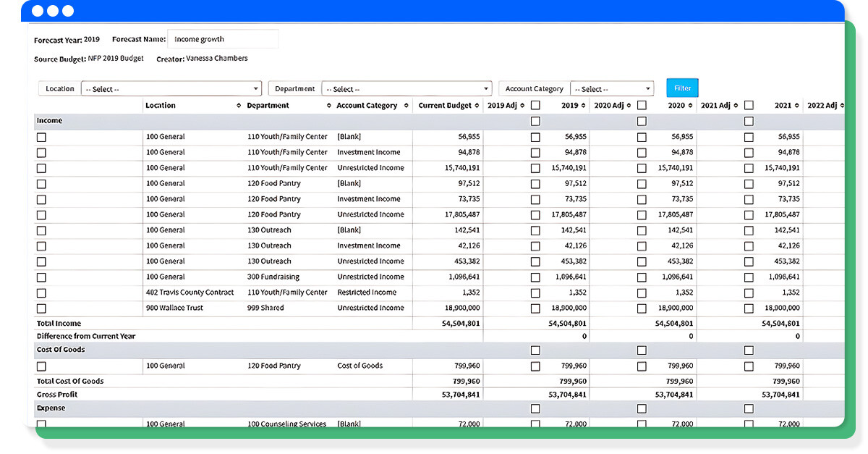Click the 999 Shared department cell
The image size is (868, 454).
(265, 308)
